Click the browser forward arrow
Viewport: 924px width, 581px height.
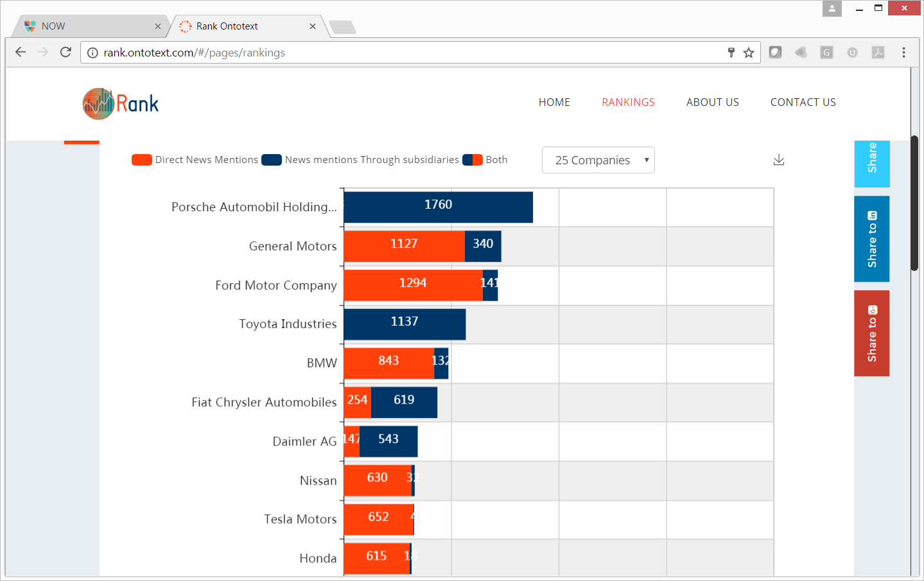43,52
